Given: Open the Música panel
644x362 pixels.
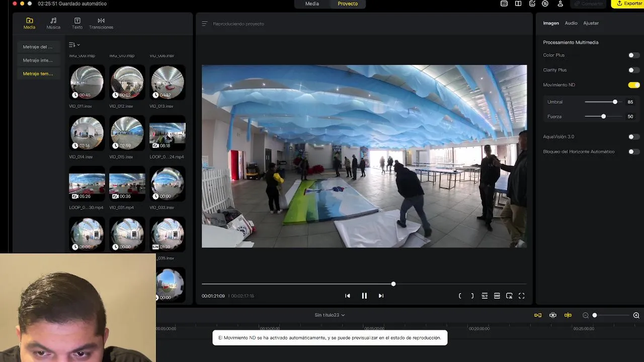Looking at the screenshot, I should pos(53,23).
